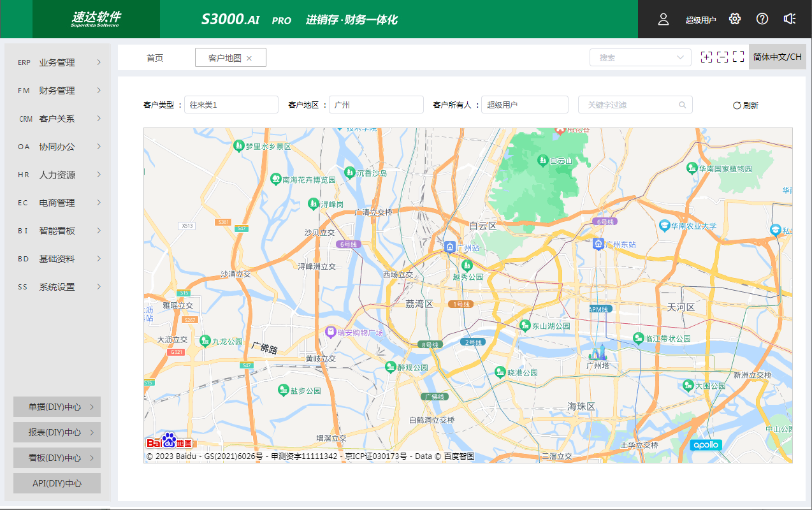
Task: Open the 智能看板 sidebar menu
Action: (57, 231)
